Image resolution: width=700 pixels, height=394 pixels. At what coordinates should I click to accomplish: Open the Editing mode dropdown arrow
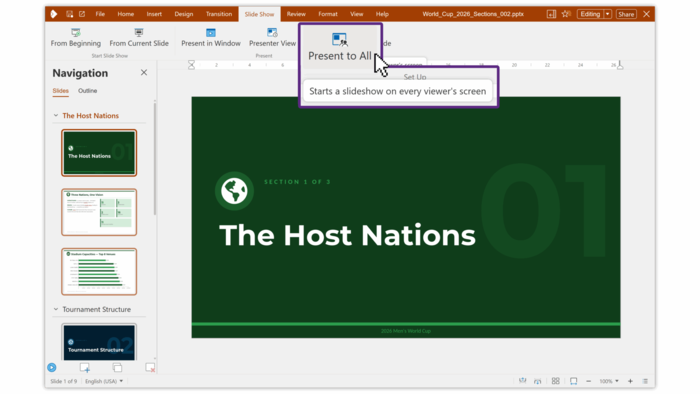click(x=608, y=14)
